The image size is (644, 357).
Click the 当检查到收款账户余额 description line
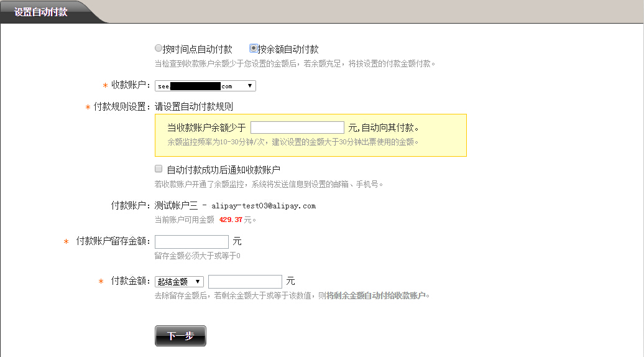(x=295, y=63)
